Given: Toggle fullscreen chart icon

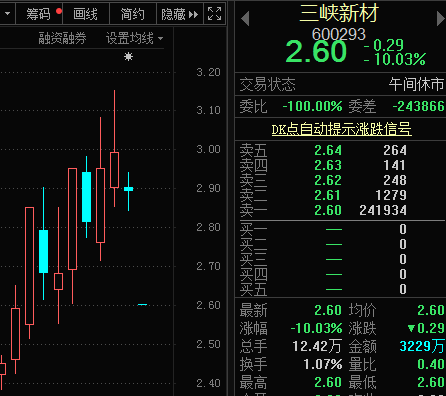Looking at the screenshot, I should (x=214, y=14).
